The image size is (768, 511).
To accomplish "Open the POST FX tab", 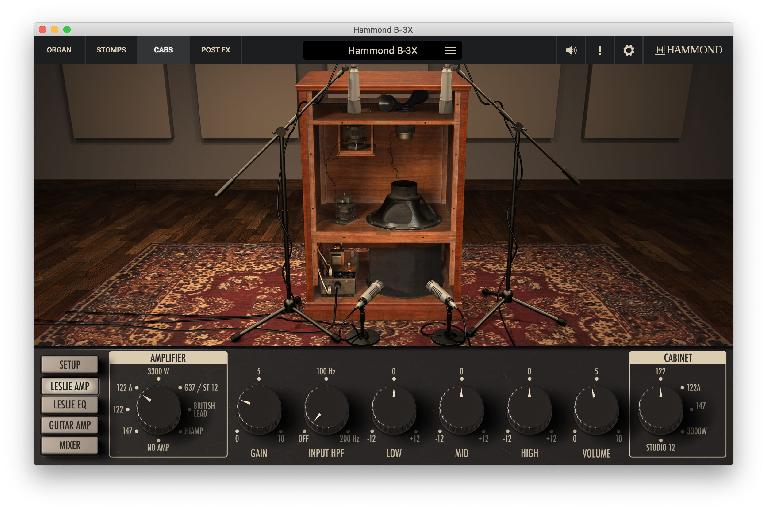I will (216, 50).
